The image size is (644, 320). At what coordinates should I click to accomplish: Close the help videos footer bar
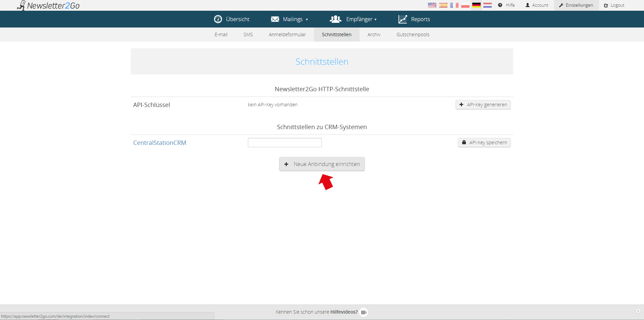tap(638, 311)
